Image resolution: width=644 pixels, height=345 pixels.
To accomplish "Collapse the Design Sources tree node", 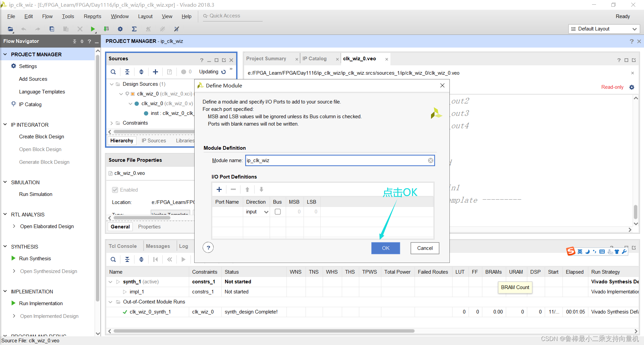I will 112,84.
